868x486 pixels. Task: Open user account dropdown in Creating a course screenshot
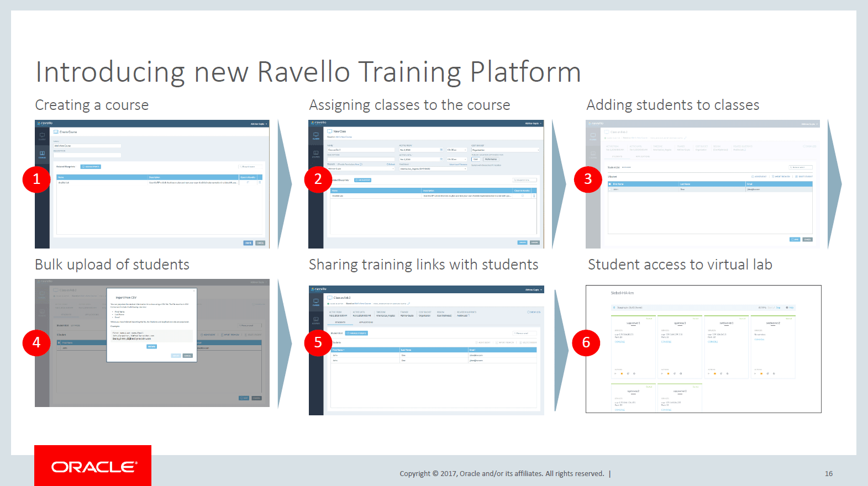[x=259, y=124]
